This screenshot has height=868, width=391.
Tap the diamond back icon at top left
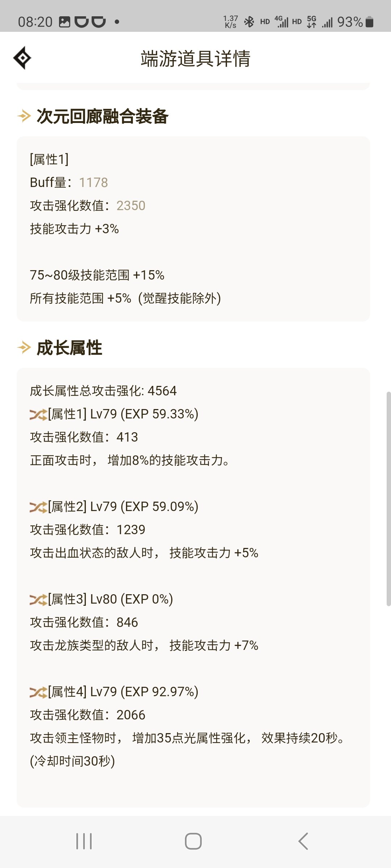(22, 58)
